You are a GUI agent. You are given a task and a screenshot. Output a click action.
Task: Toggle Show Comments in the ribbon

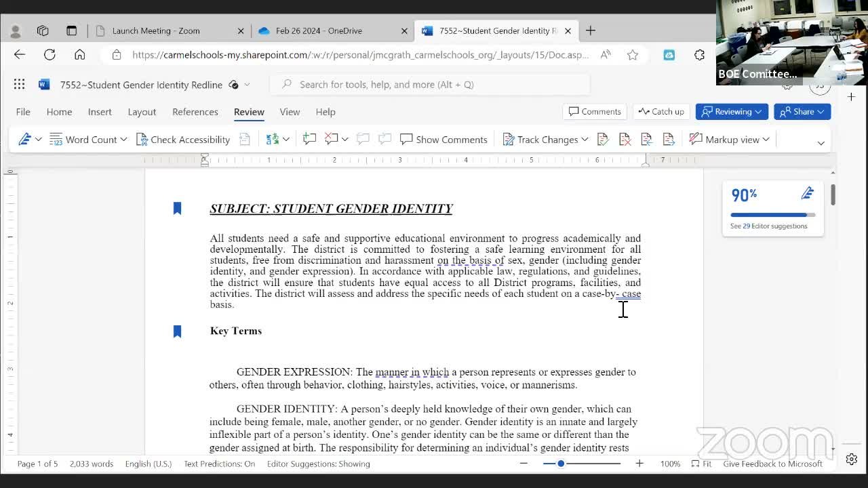click(443, 139)
